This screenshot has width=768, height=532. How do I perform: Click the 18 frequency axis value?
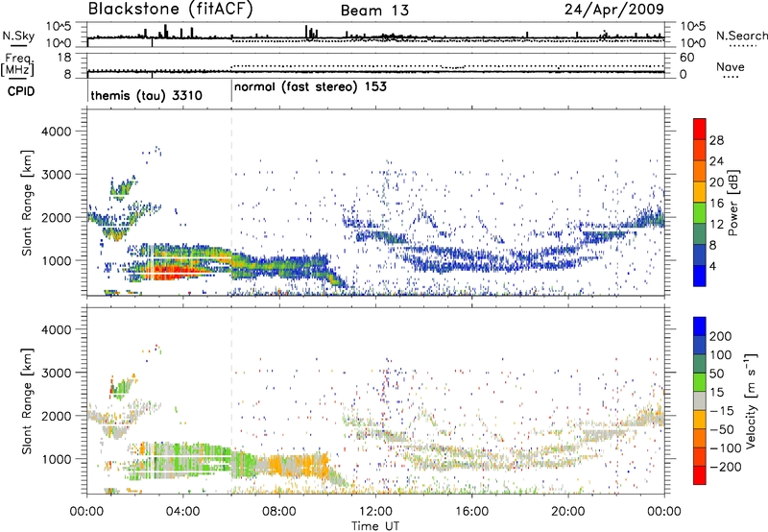click(x=64, y=58)
